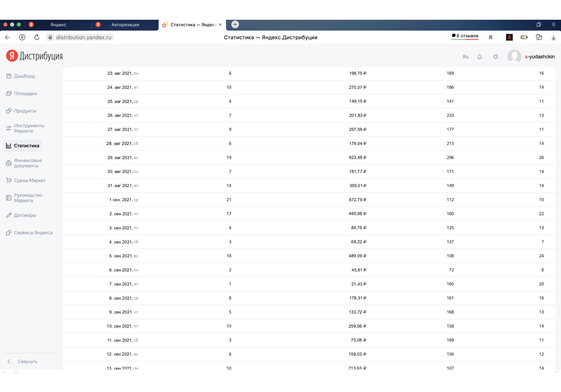Click the page reload icon
This screenshot has height=392, width=561.
[37, 37]
